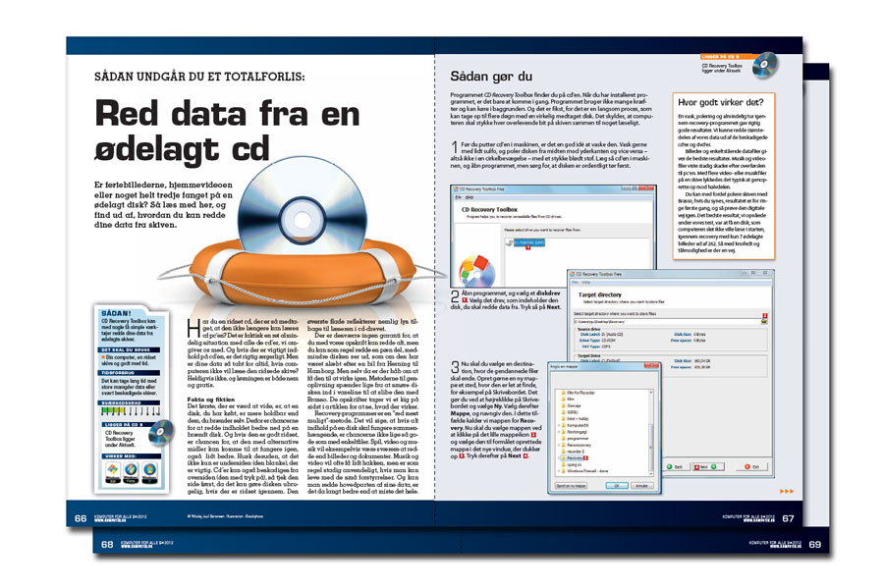The image size is (884, 588).
Task: Click OK in the folder browse dialog
Action: click(616, 486)
